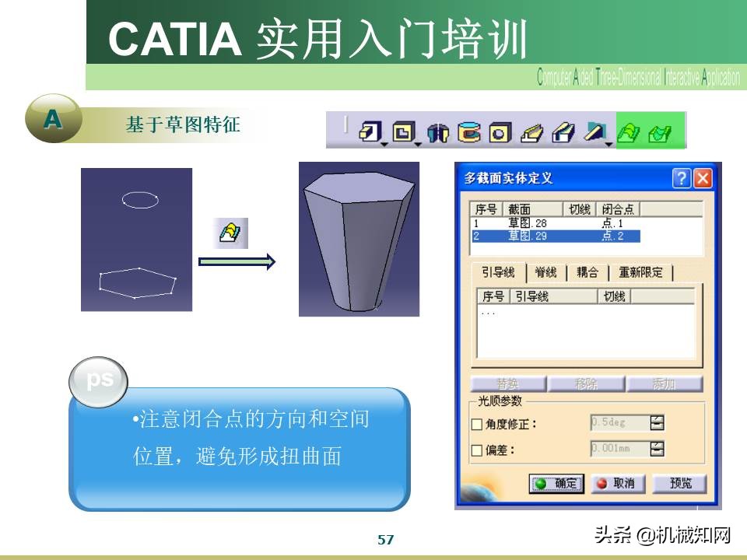Enable the 偏差 checkbox
Viewport: 747px width, 560px height.
point(476,450)
